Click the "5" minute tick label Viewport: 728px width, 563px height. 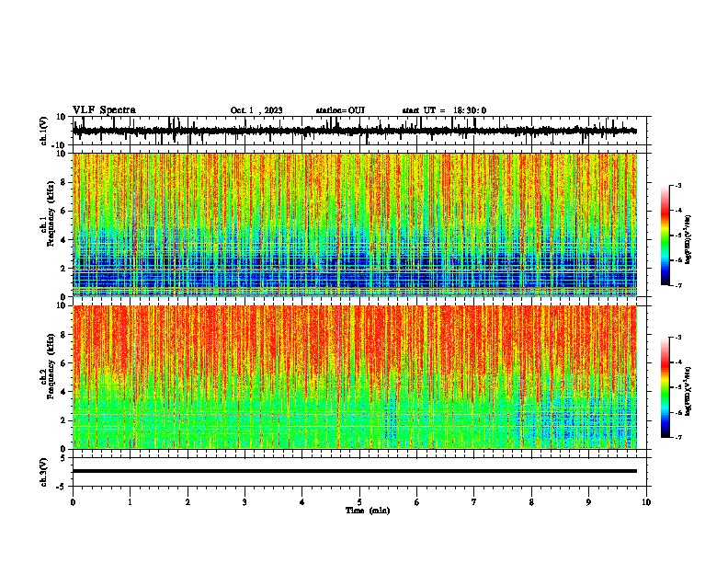point(359,502)
